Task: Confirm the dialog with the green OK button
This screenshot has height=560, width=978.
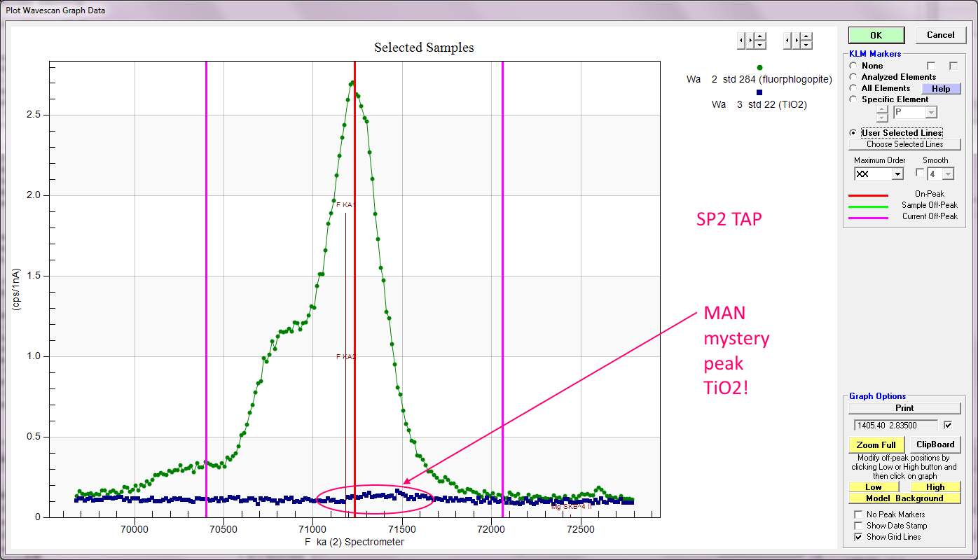Action: click(x=876, y=35)
